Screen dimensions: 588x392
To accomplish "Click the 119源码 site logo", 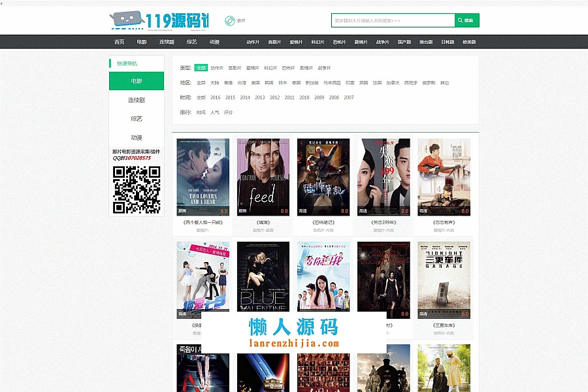I will [159, 20].
